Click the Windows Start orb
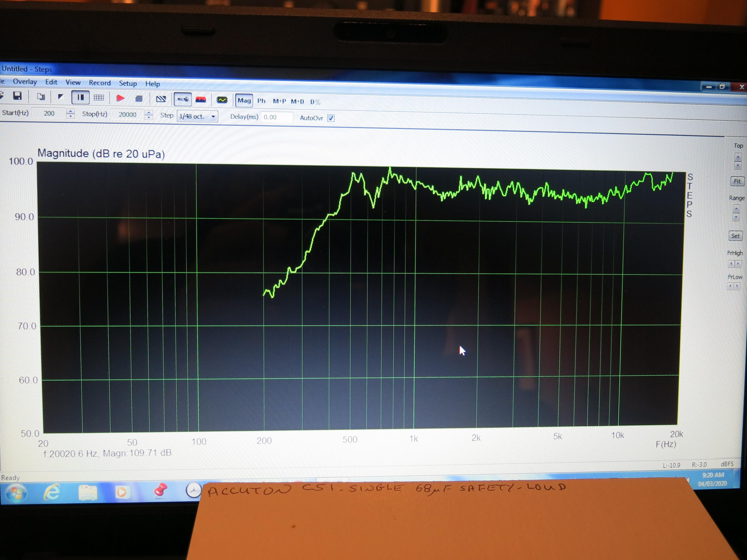747x560 pixels. tap(16, 494)
